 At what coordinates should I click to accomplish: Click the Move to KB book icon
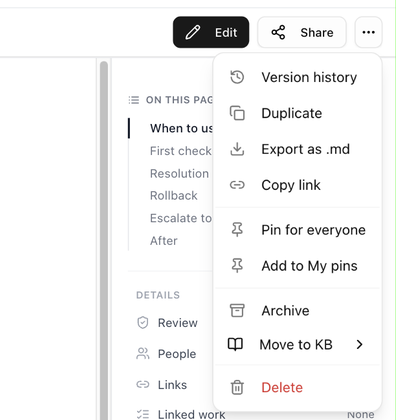pyautogui.click(x=235, y=344)
